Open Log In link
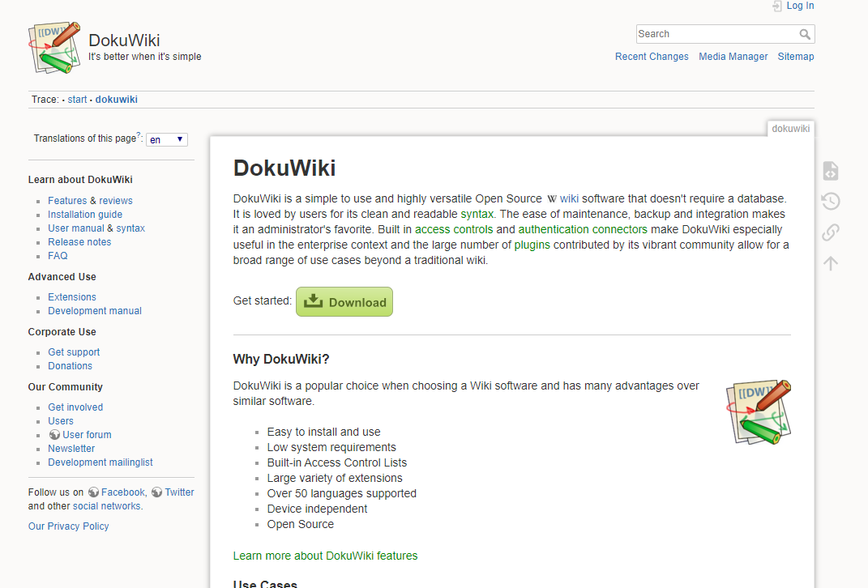 [800, 6]
